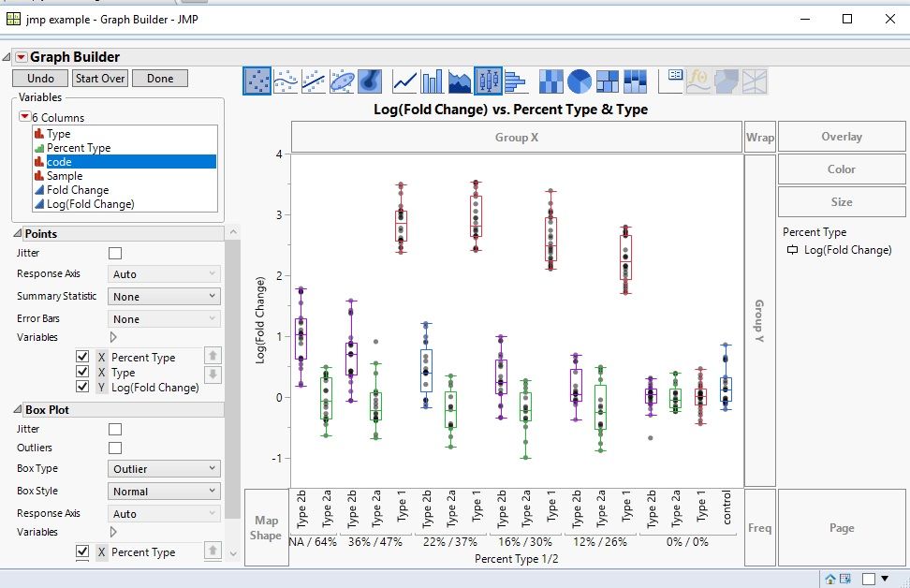The image size is (910, 588).
Task: Move X Type variable down in Points
Action: coord(213,375)
